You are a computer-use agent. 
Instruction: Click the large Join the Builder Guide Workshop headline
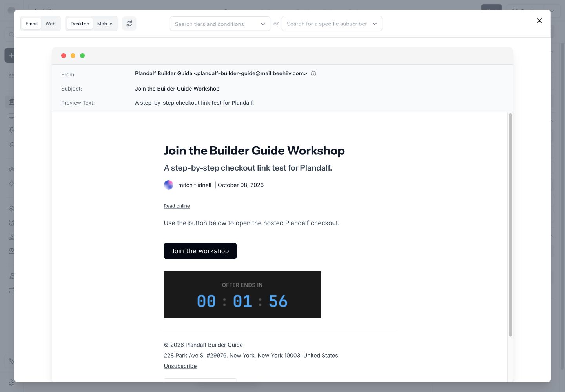(254, 151)
